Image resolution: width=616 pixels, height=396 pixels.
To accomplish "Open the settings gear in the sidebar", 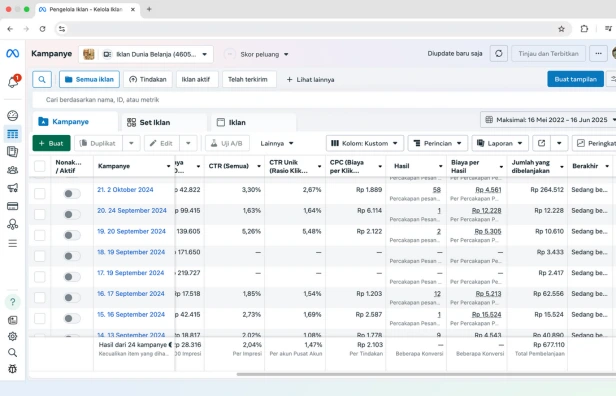I will 13,336.
